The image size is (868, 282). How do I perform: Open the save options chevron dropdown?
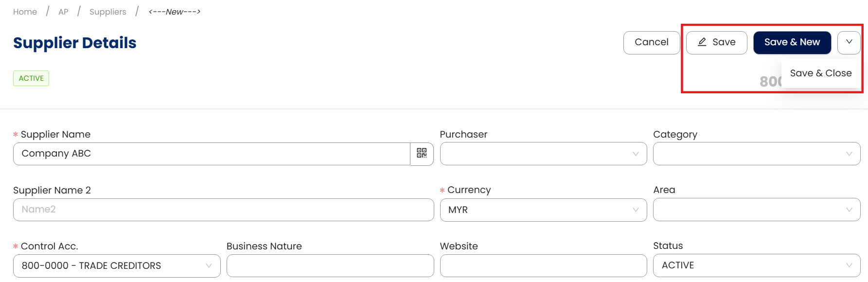[x=849, y=42]
